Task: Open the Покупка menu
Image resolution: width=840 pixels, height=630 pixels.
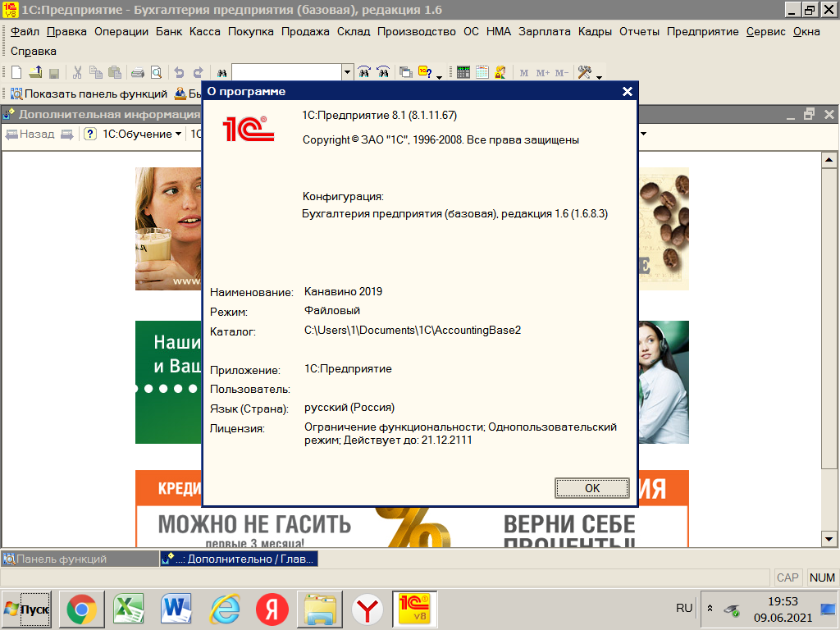Action: (x=251, y=32)
